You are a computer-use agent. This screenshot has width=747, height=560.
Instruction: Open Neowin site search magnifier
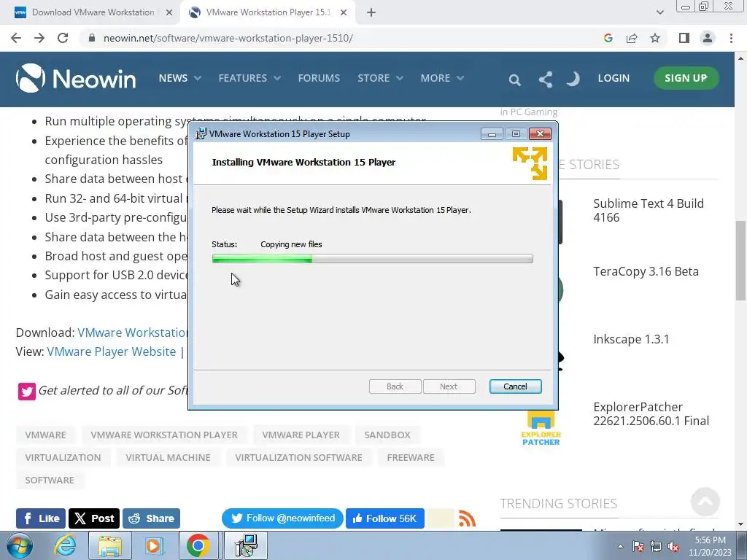(x=514, y=79)
